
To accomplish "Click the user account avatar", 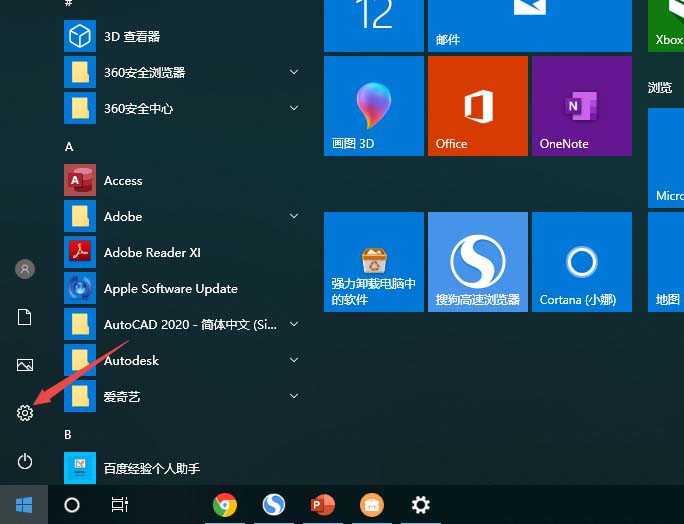I will [x=25, y=269].
